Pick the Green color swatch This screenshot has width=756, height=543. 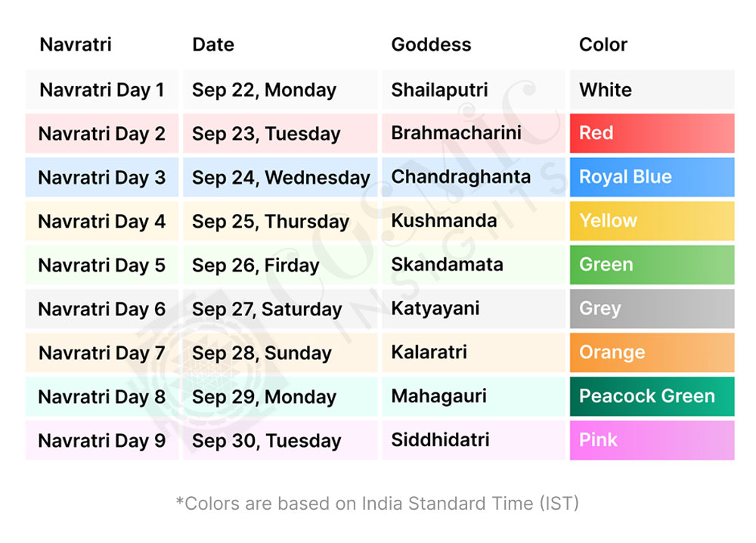click(652, 265)
